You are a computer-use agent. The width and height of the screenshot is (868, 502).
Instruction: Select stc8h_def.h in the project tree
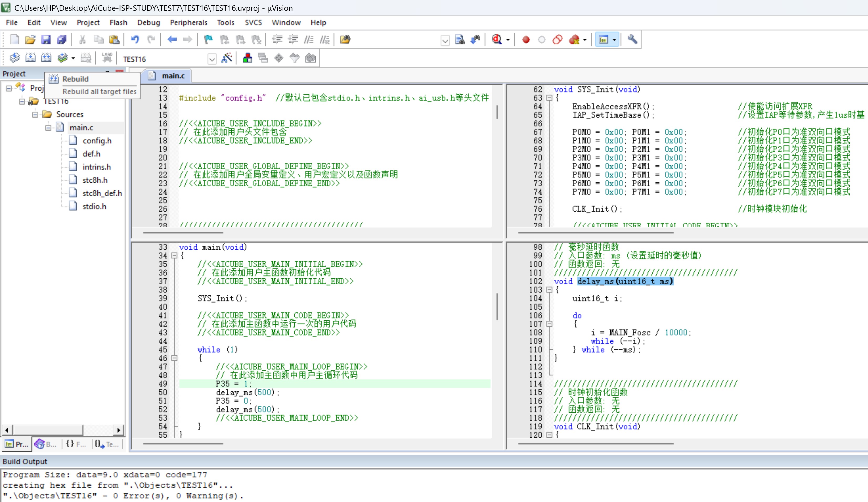[102, 193]
